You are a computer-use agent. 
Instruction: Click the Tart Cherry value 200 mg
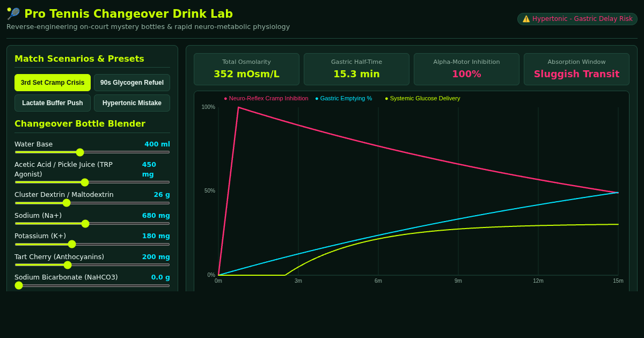156,256
